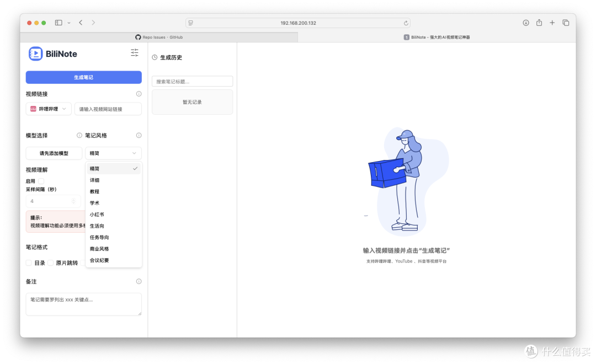The height and width of the screenshot is (364, 596).
Task: Select 商业风格 option in style list
Action: coord(114,249)
